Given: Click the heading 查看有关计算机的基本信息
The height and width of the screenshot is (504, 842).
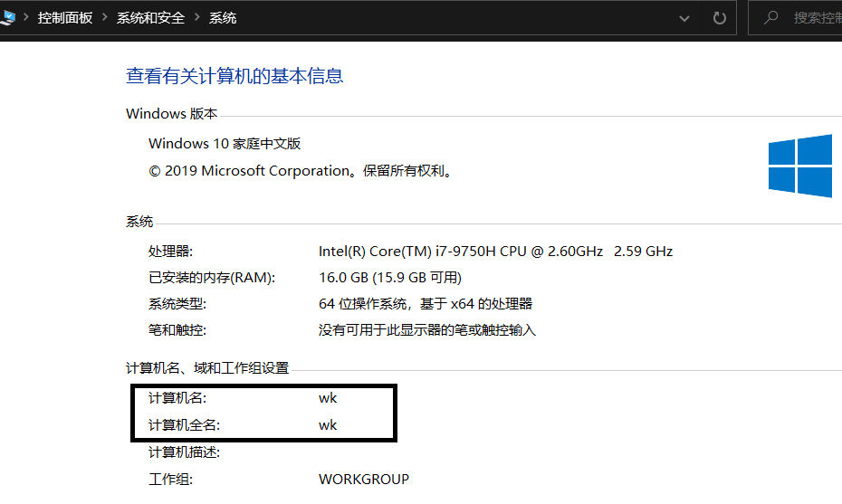Looking at the screenshot, I should 234,76.
